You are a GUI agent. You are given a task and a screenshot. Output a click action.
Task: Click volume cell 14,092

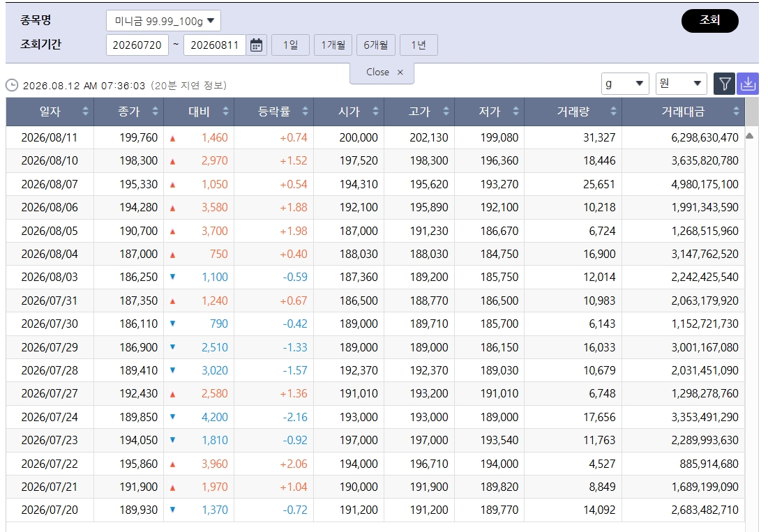599,510
